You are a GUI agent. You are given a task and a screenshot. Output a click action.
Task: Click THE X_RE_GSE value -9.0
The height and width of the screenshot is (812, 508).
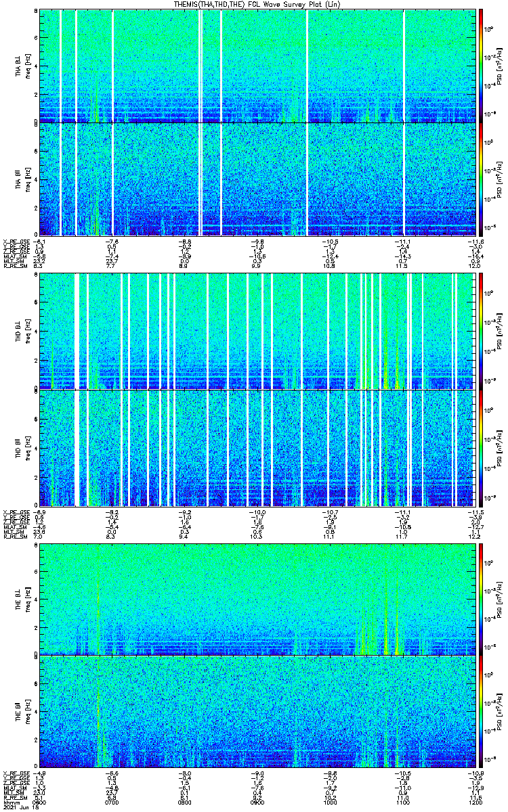pyautogui.click(x=257, y=773)
